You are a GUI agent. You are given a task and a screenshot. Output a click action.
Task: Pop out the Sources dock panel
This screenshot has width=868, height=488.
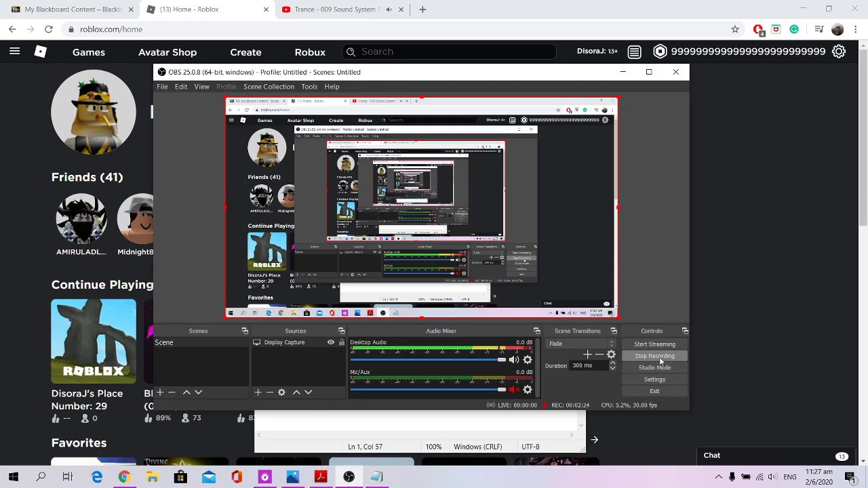point(341,331)
